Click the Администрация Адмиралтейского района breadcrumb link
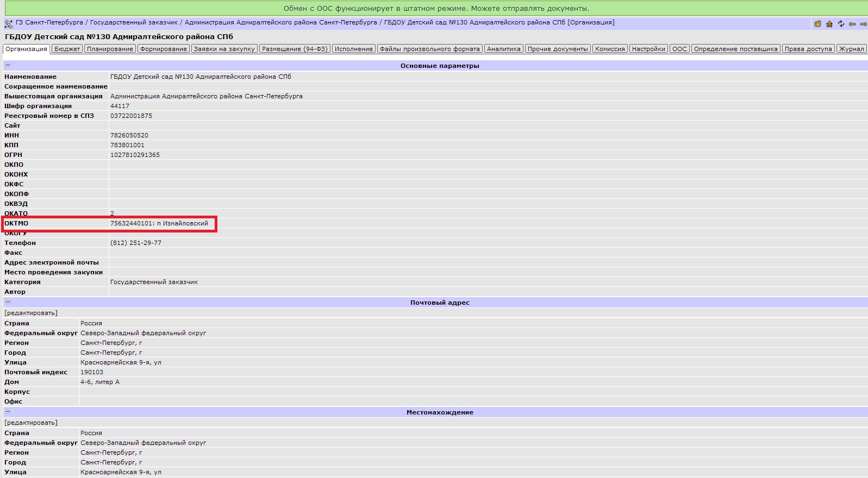The image size is (868, 478). [280, 23]
